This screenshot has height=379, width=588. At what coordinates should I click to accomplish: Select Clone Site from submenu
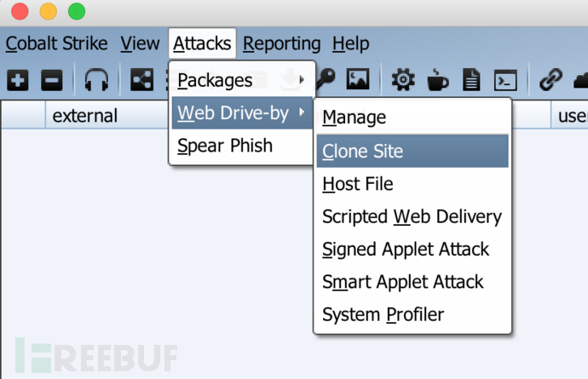click(x=412, y=151)
